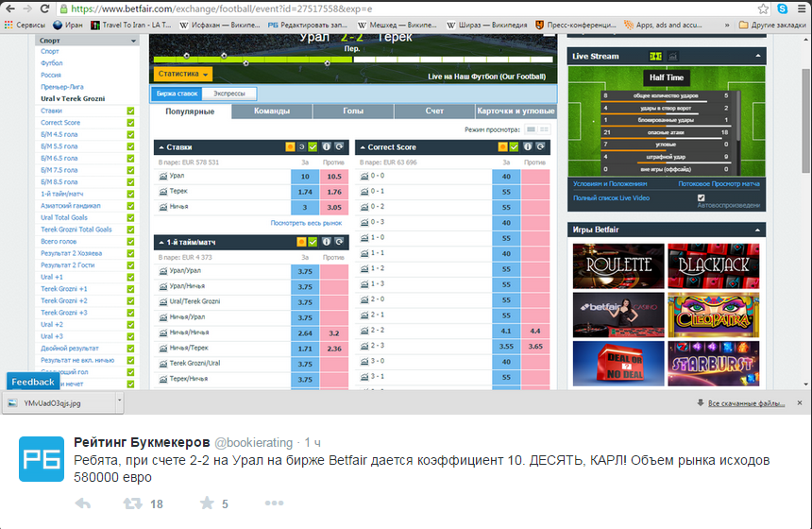Open graph icon for Ничья/Терек row
Image resolution: width=812 pixels, height=529 pixels.
pyautogui.click(x=163, y=349)
